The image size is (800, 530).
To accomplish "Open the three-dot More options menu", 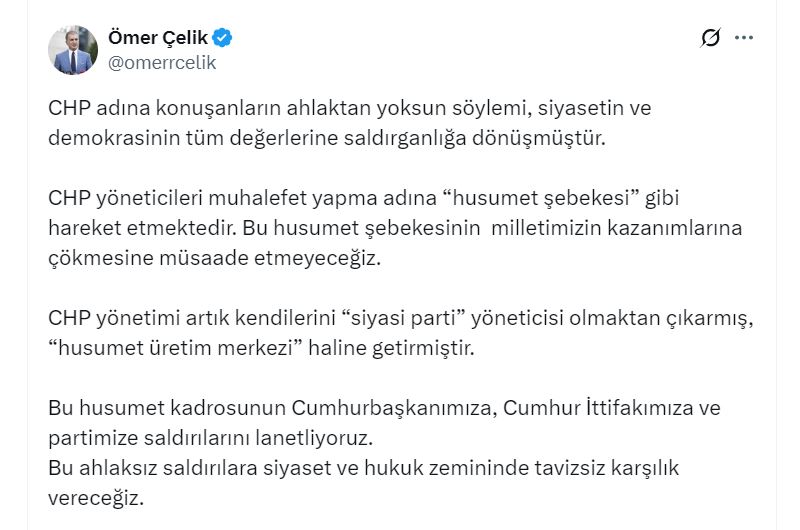I will pyautogui.click(x=744, y=38).
